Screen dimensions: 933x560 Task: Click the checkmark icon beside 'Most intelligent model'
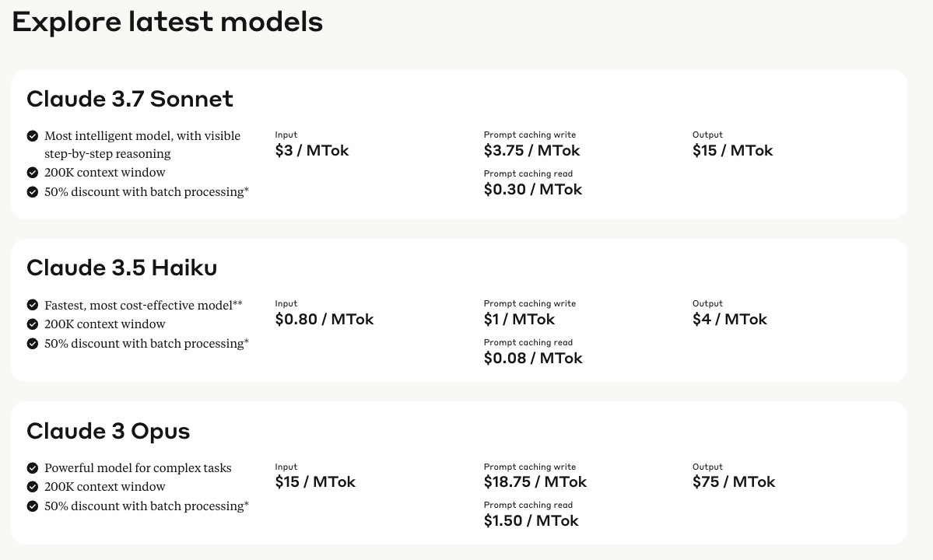(33, 136)
